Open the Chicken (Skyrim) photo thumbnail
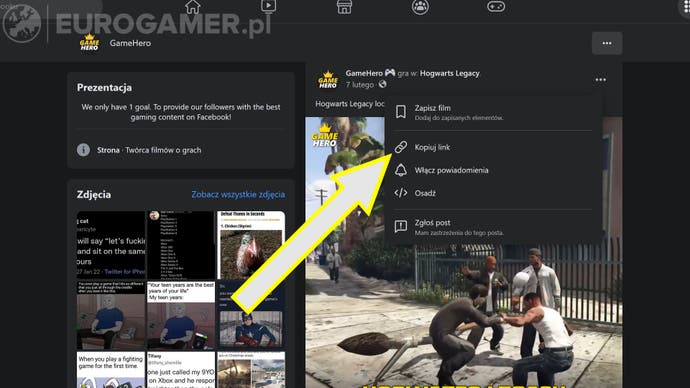Viewport: 690px width, 388px height. 251,245
